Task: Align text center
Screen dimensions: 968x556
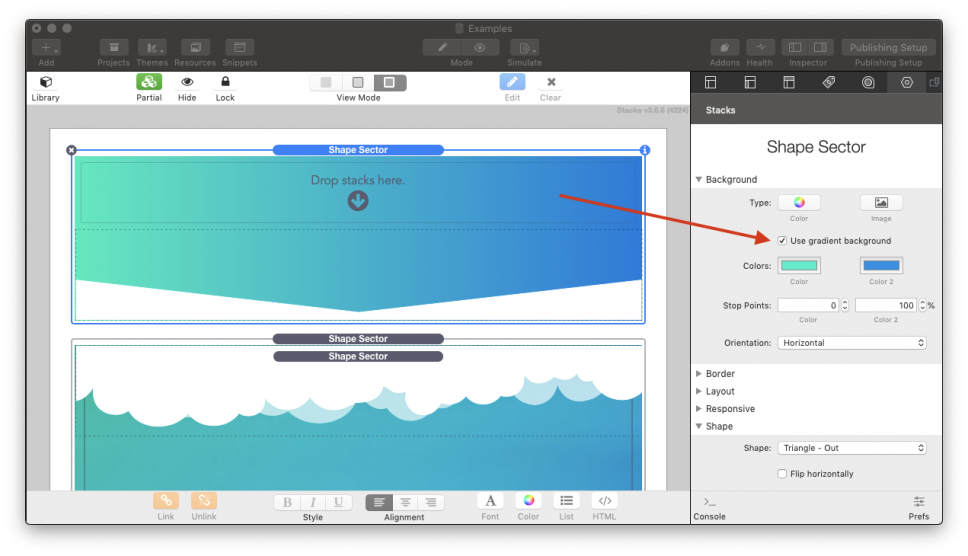Action: pyautogui.click(x=405, y=502)
